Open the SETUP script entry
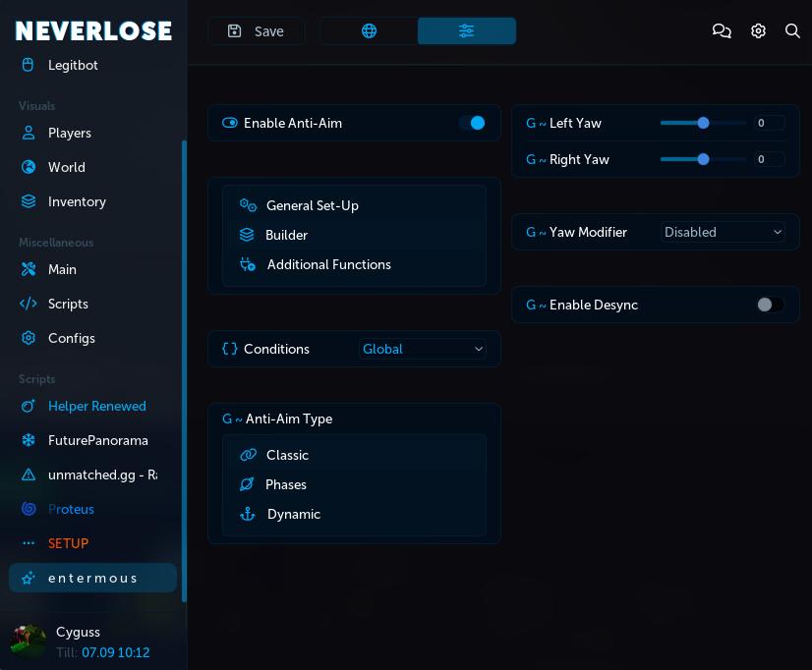 pos(68,543)
